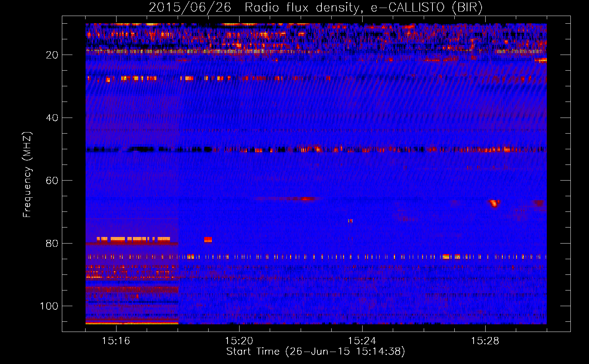This screenshot has height=364, width=589.
Task: Click the 100 frequency tick label
Action: 49,306
